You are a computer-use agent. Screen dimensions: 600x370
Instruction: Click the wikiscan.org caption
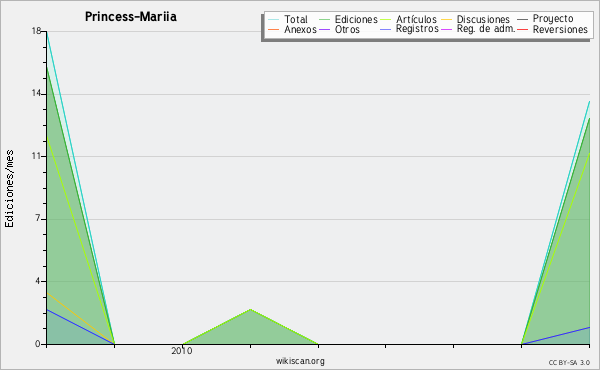pyautogui.click(x=300, y=361)
